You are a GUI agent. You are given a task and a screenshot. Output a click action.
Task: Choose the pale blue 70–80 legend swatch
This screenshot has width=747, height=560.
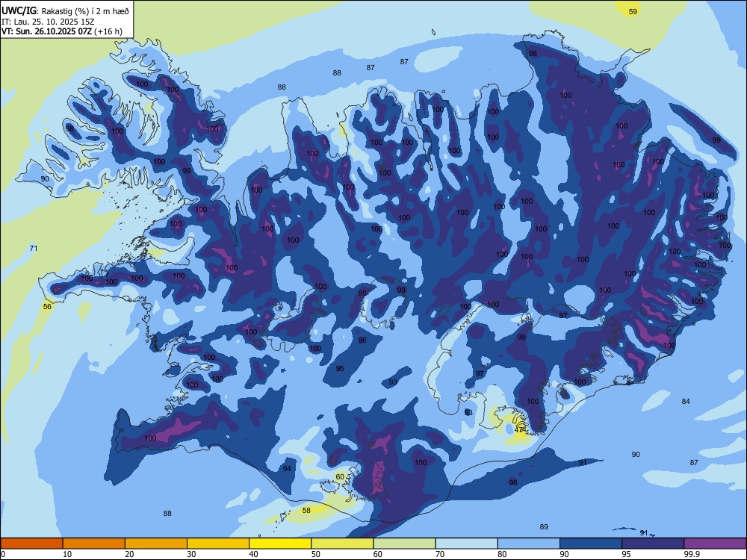tap(467, 544)
